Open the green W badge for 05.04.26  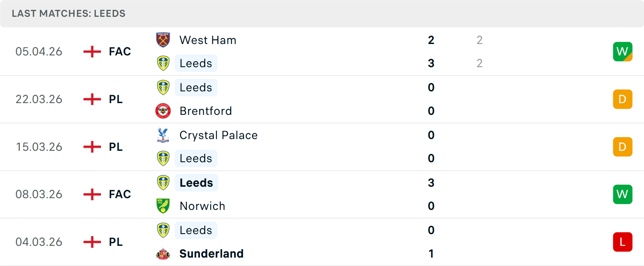(x=623, y=51)
